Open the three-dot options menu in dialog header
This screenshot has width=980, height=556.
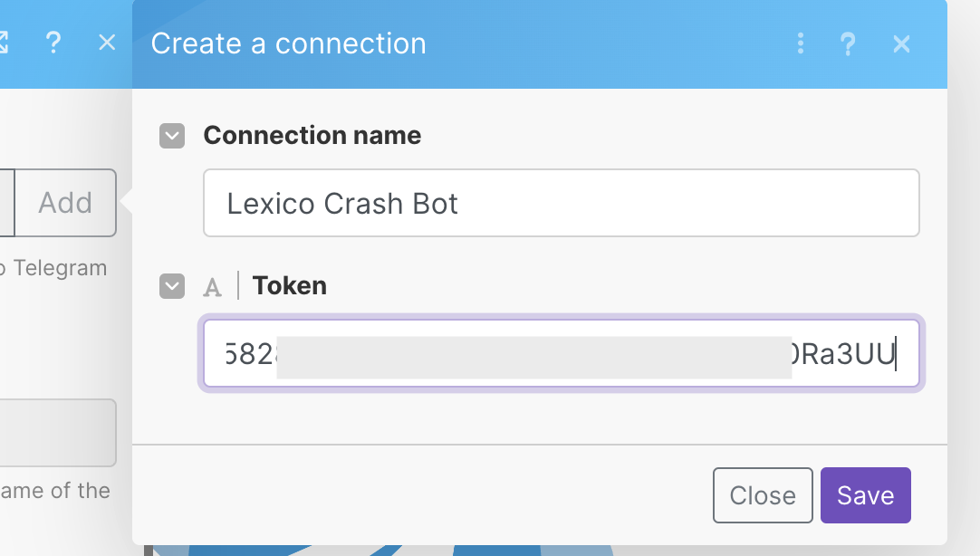(801, 43)
